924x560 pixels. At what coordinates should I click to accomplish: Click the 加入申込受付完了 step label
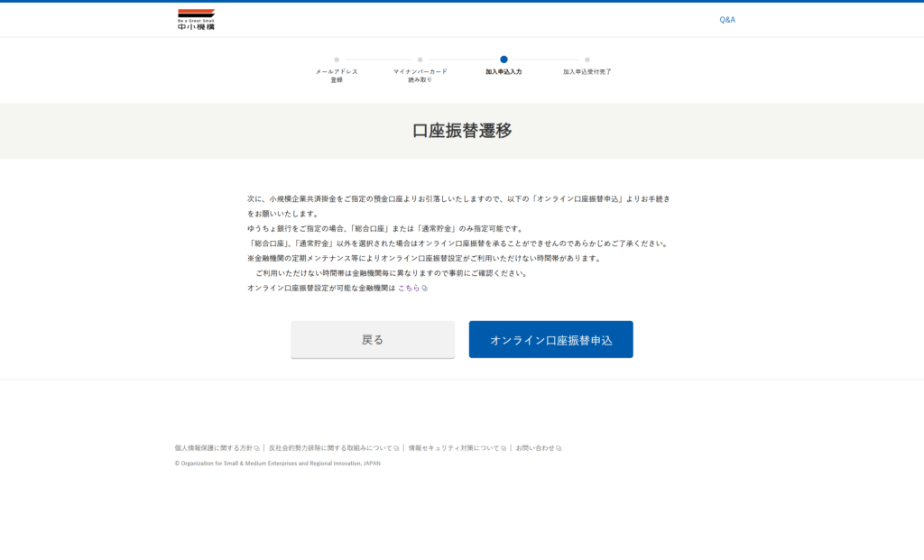click(587, 72)
